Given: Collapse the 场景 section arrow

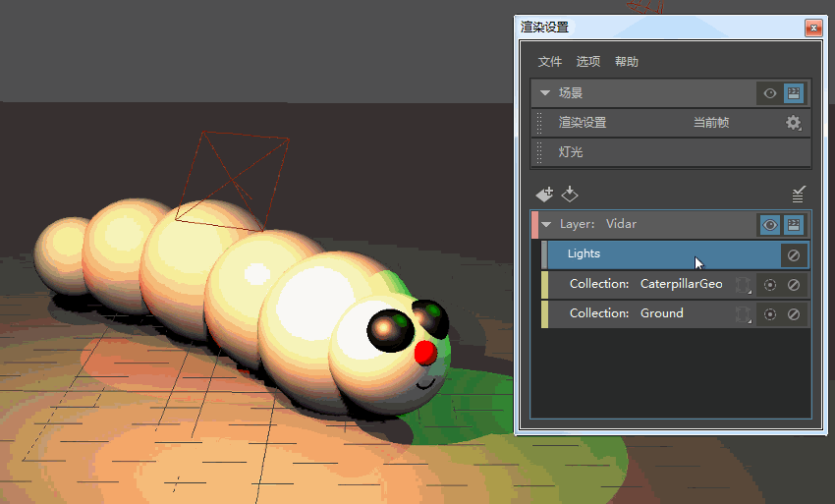Looking at the screenshot, I should click(x=545, y=93).
